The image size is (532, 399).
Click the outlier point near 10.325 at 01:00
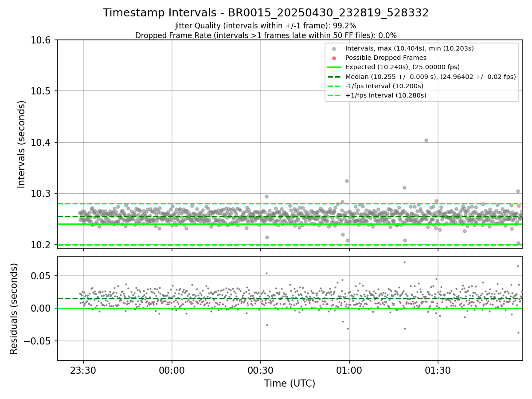pos(347,181)
